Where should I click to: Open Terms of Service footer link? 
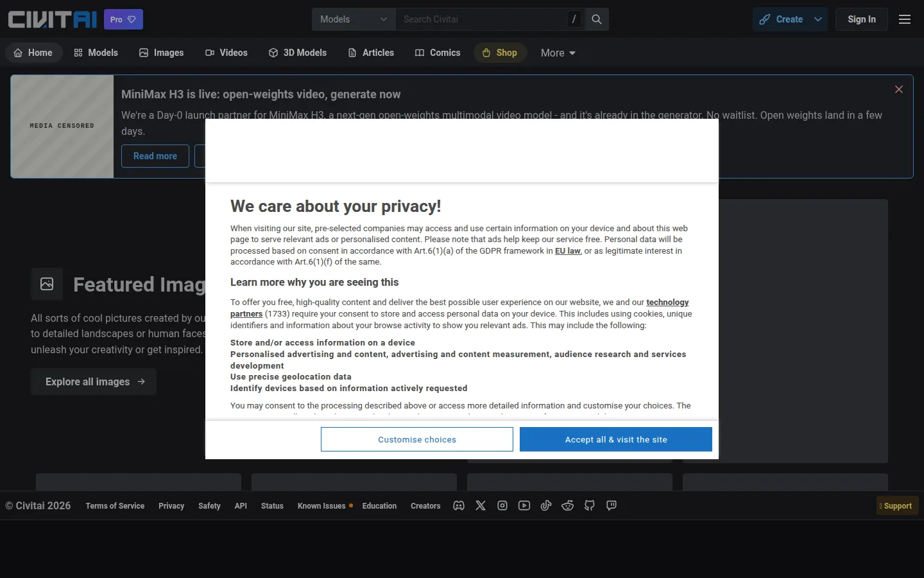tap(115, 506)
